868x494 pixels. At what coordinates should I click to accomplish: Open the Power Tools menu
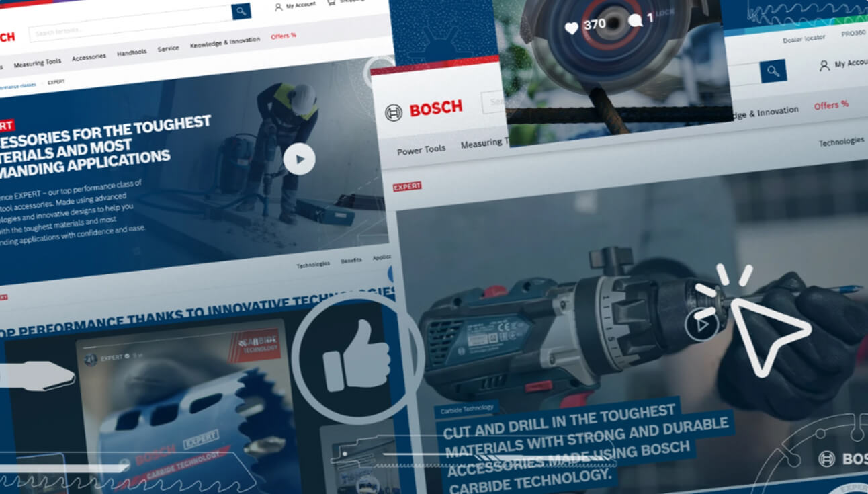click(x=421, y=150)
